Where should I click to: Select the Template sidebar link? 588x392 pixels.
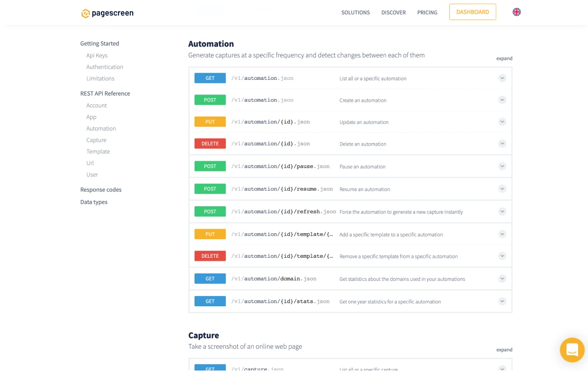tap(98, 151)
